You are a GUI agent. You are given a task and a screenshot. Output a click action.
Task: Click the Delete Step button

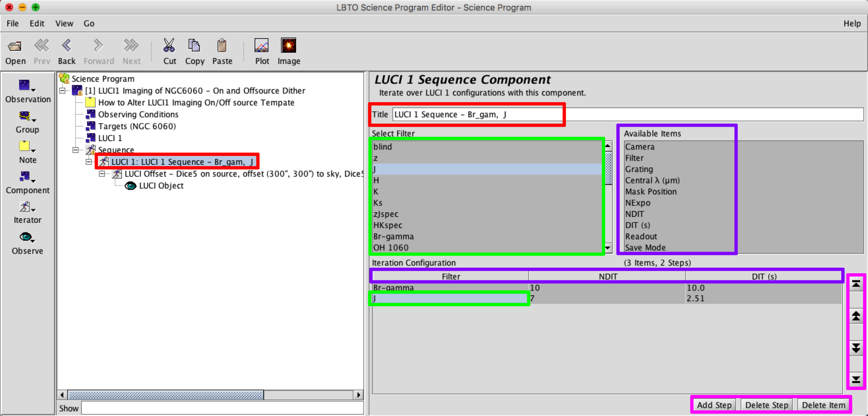(767, 405)
